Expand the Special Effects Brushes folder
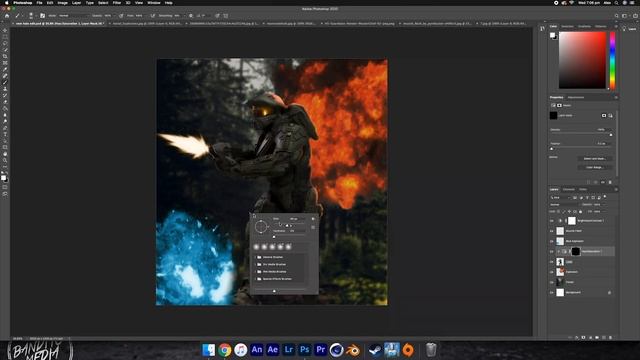The height and width of the screenshot is (360, 640). (x=255, y=279)
